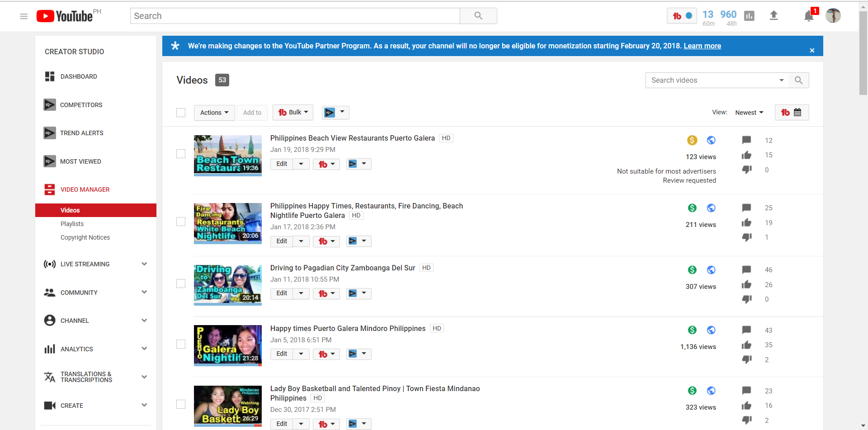Open Driving to Pagadian City title link

pos(343,268)
